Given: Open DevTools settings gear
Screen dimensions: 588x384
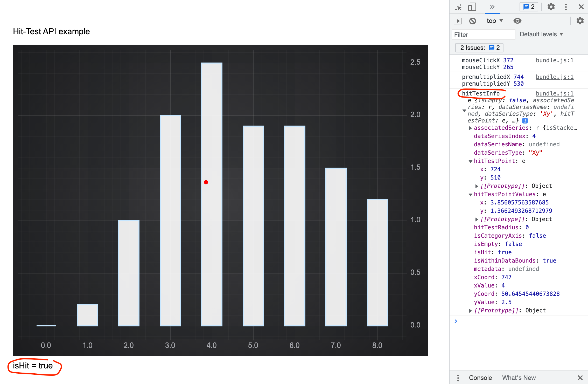Looking at the screenshot, I should (x=551, y=7).
